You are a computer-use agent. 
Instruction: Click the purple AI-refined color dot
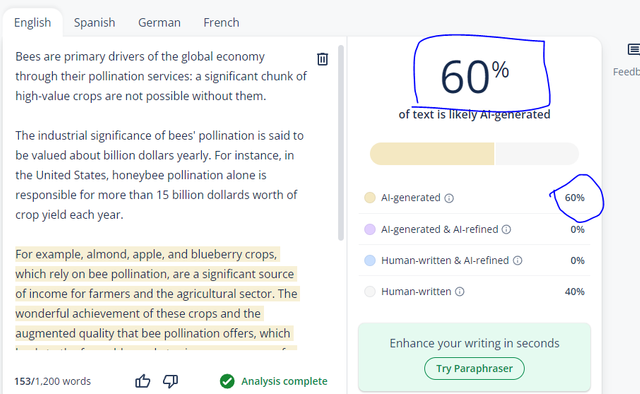370,229
